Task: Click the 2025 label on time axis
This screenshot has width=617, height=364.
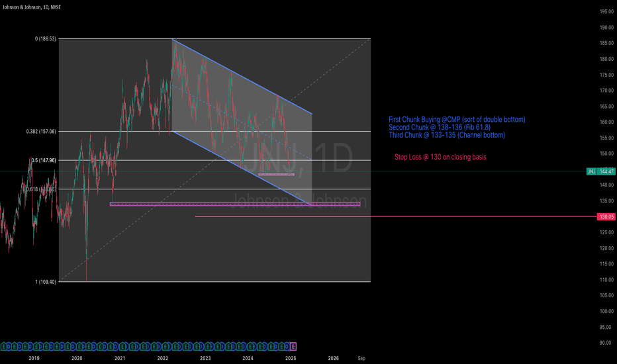Action: point(291,358)
